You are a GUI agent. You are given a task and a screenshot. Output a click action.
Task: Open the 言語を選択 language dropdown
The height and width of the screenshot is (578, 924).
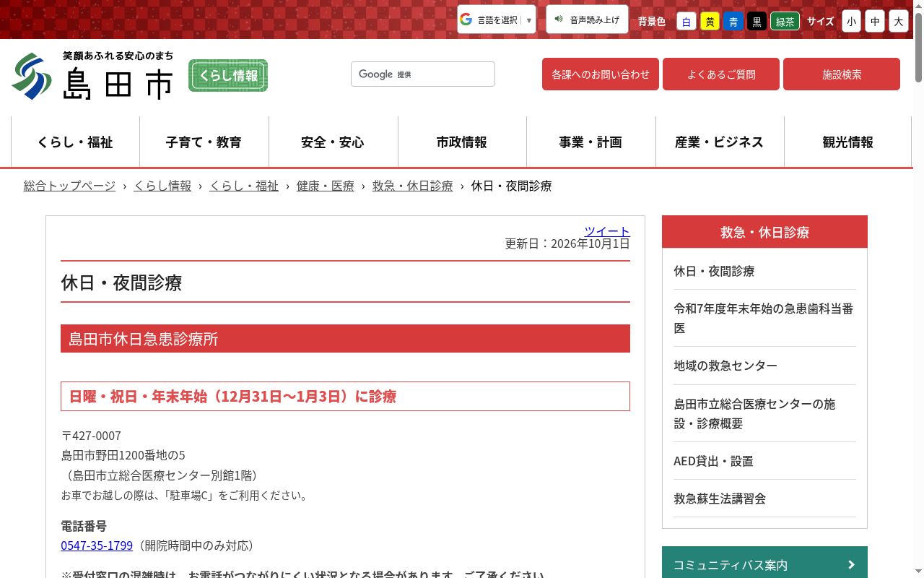coord(497,20)
